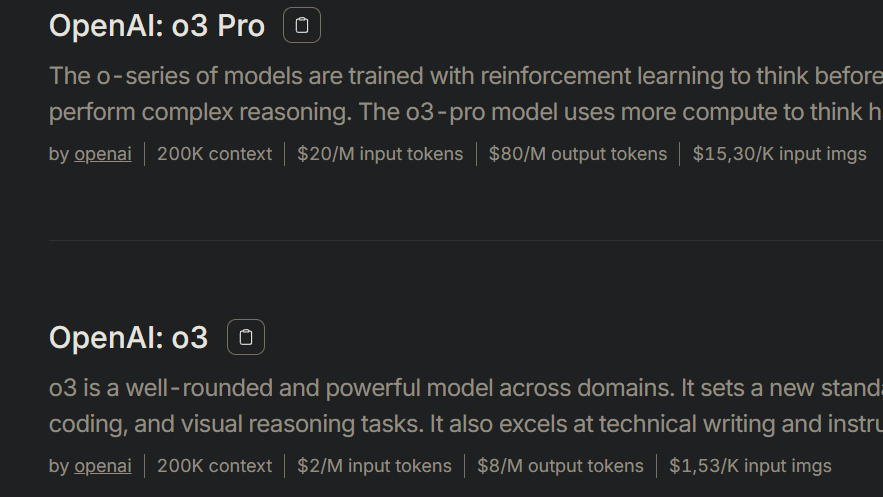The width and height of the screenshot is (883, 497).
Task: Select the 200K context label for o3
Action: [x=214, y=466]
